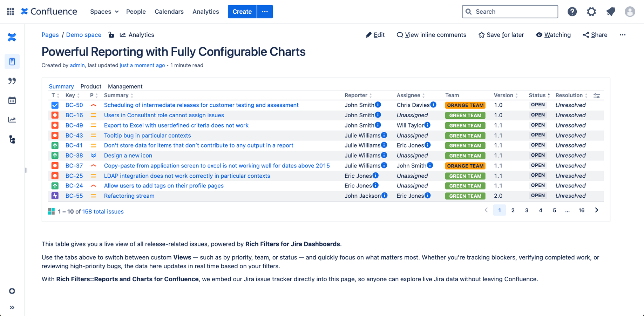Click John Jackson info icon
The image size is (644, 316).
point(385,196)
